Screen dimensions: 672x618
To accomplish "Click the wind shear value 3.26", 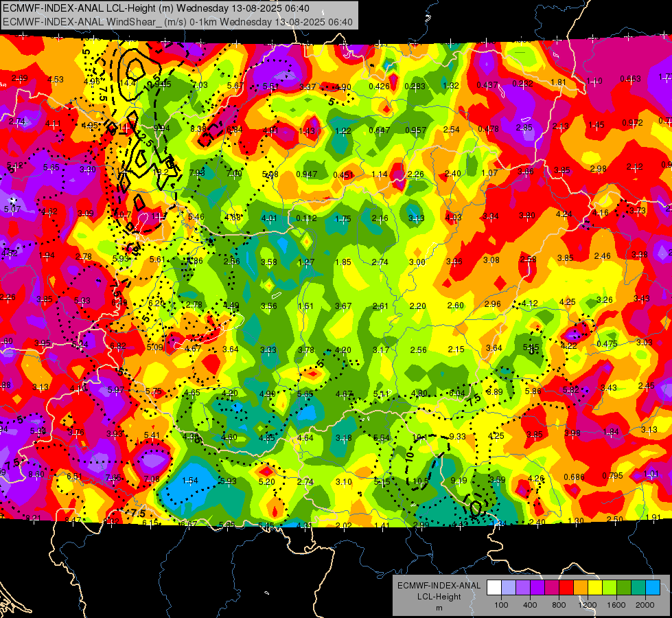I will (605, 299).
